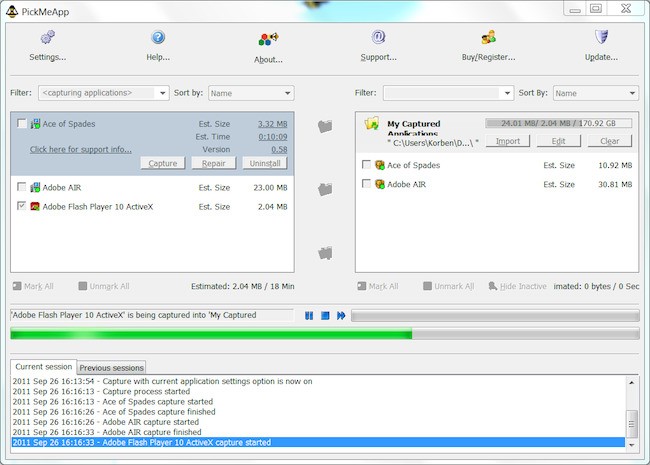Viewport: 650px width, 465px height.
Task: Pause the current capture process
Action: click(x=310, y=315)
